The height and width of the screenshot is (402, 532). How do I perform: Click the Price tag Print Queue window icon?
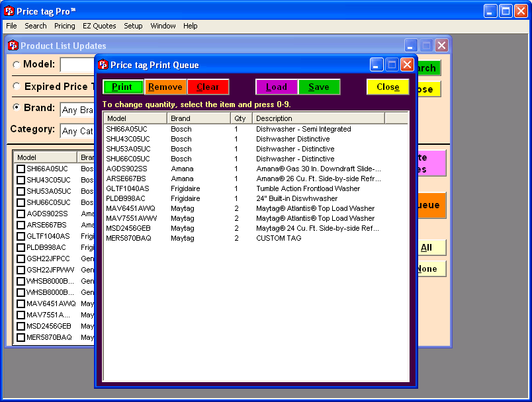pos(103,64)
